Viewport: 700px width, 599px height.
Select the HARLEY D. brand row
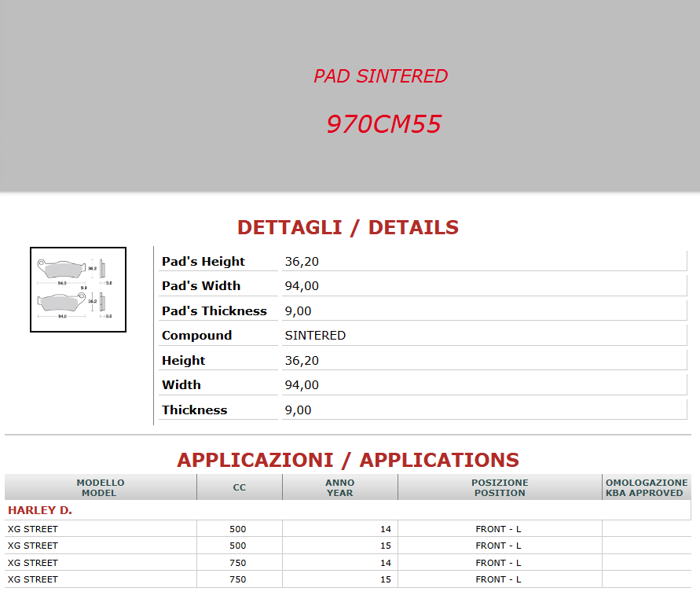348,510
